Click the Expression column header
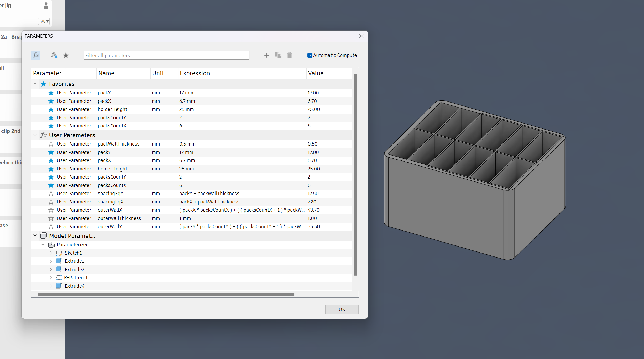The image size is (644, 359). click(x=242, y=73)
